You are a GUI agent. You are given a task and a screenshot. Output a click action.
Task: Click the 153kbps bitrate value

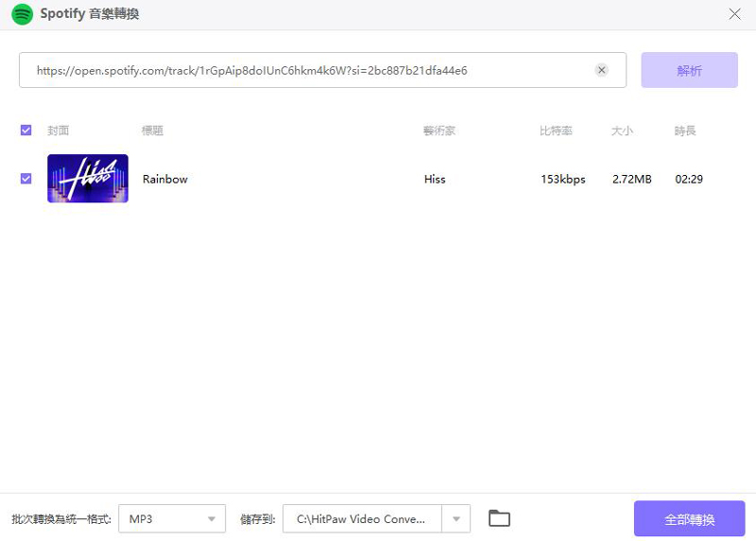point(562,179)
